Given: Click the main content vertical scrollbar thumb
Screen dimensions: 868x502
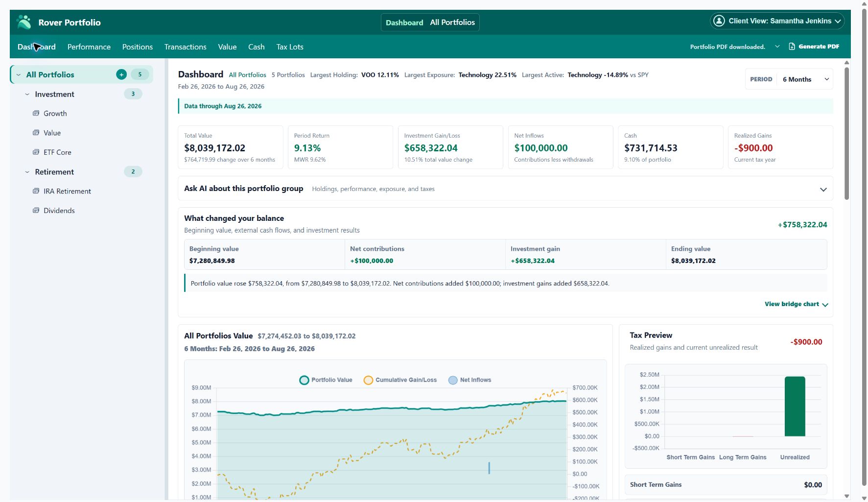Looking at the screenshot, I should tap(847, 133).
